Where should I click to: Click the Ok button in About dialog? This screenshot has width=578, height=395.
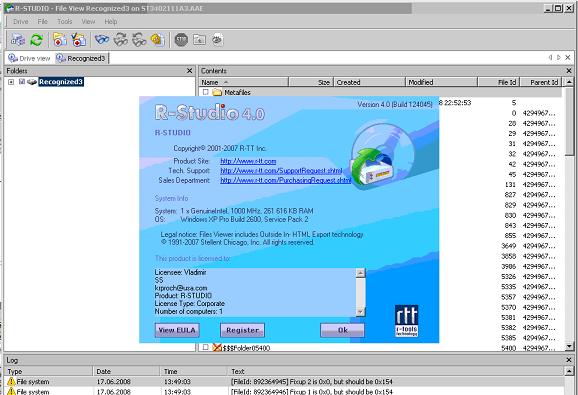(x=342, y=330)
